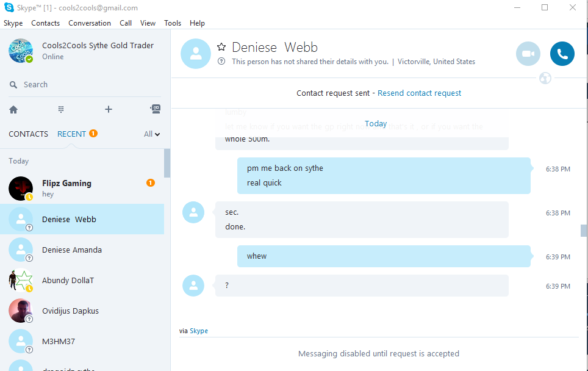Click the Today date divider in chat
The width and height of the screenshot is (588, 371).
click(376, 124)
